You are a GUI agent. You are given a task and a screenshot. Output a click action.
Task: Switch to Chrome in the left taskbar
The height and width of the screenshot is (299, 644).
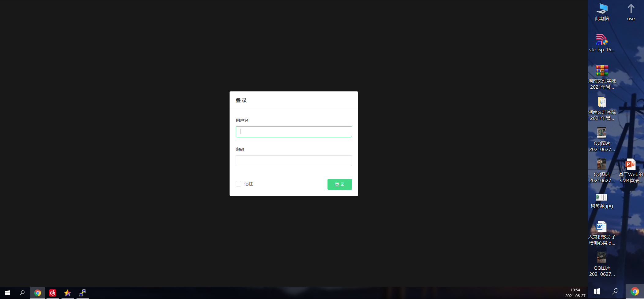coord(38,293)
